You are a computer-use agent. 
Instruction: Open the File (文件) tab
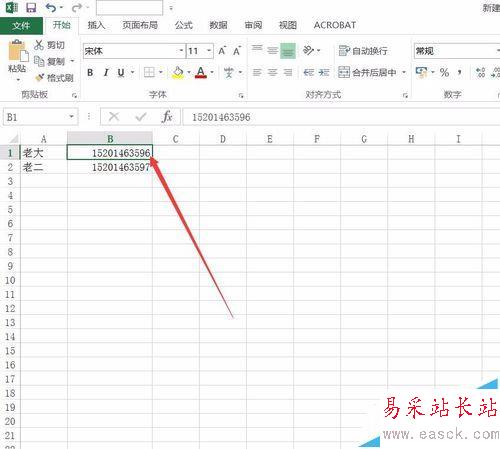[x=21, y=26]
